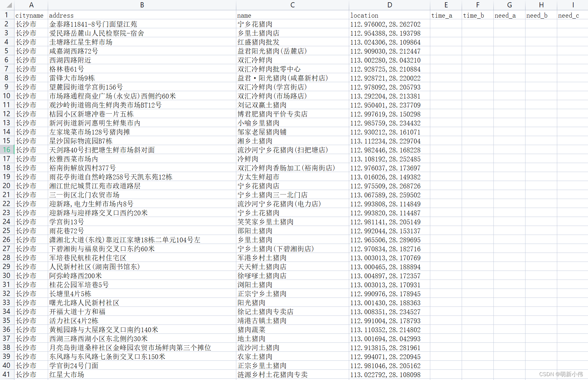Select row 16 header
The image size is (588, 380).
click(x=7, y=150)
